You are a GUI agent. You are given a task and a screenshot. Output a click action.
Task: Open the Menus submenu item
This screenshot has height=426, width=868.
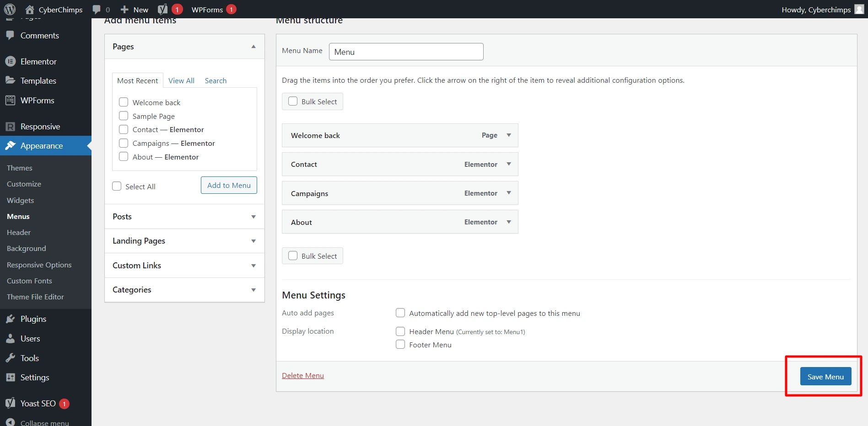click(x=18, y=216)
